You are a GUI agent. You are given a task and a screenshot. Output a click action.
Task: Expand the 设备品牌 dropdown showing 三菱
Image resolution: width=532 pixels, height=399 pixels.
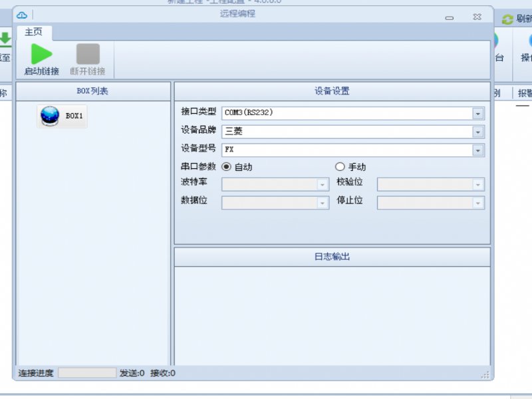477,132
